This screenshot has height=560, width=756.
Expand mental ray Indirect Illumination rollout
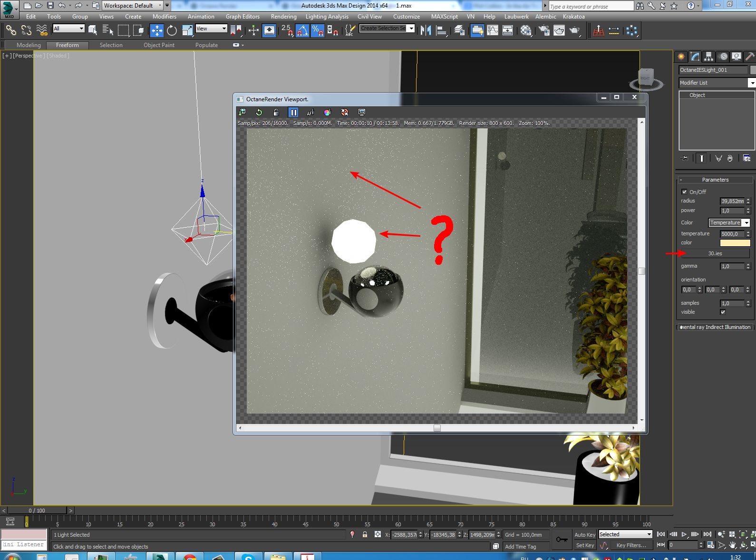point(715,327)
